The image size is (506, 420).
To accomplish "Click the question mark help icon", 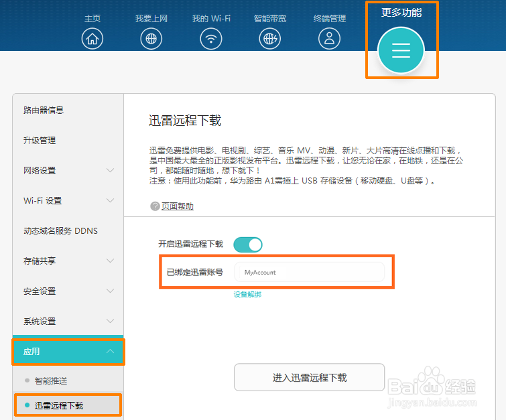I will pos(155,206).
